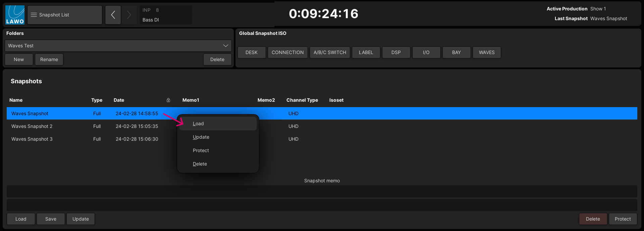Choose Load from the context menu
Viewport: 644px width, 231px height.
tap(198, 124)
